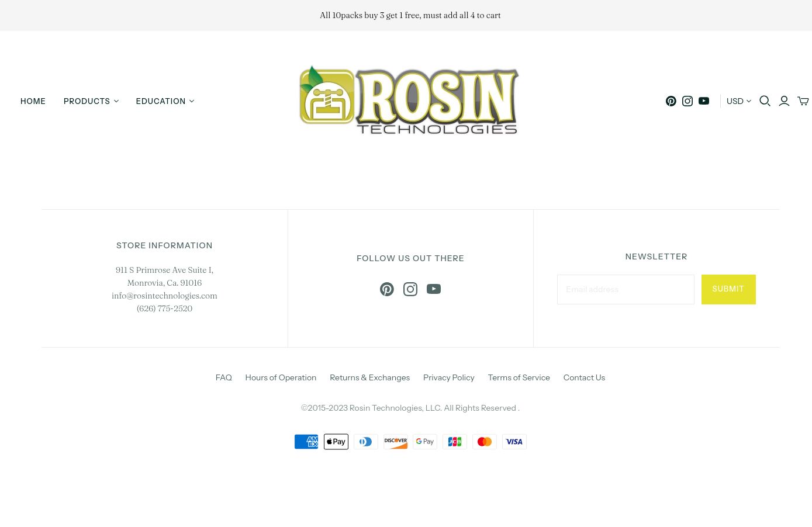Click the search magnifier icon
The height and width of the screenshot is (527, 812).
[765, 101]
